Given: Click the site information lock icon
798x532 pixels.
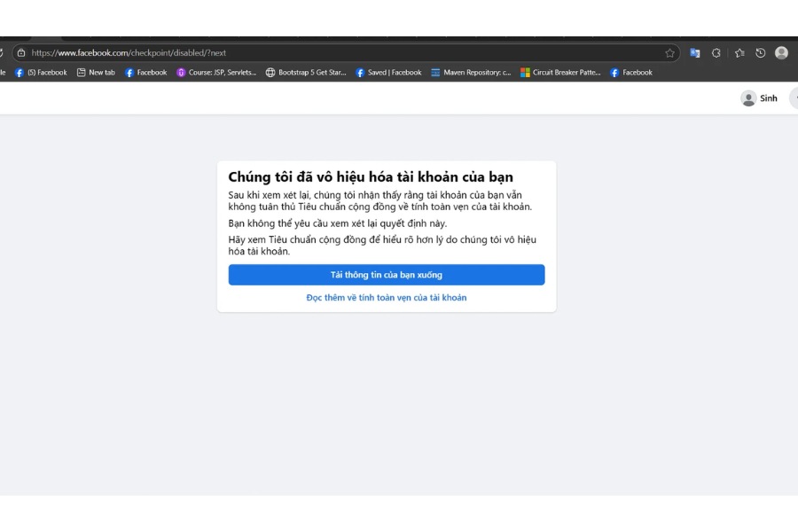Looking at the screenshot, I should click(x=21, y=53).
